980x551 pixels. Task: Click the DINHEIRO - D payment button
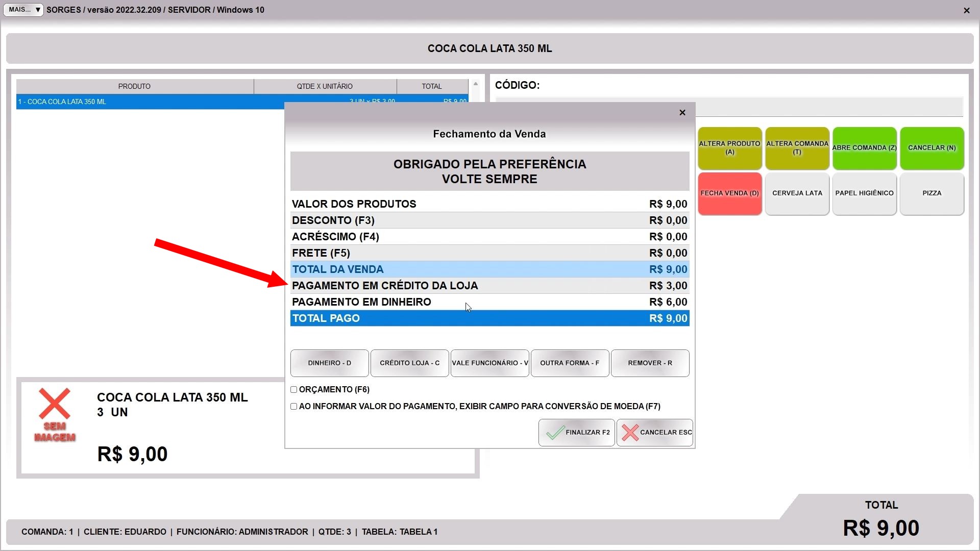pos(330,363)
